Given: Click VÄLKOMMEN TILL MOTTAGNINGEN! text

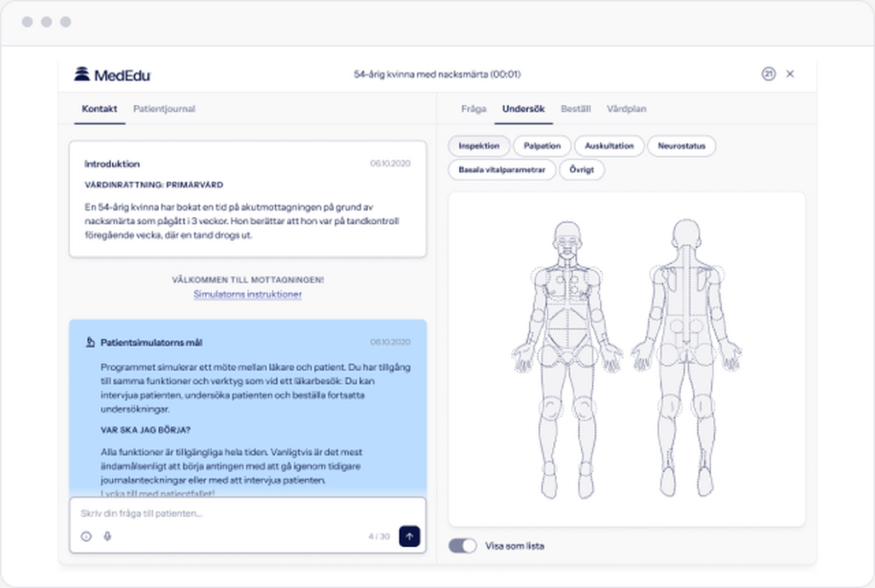Looking at the screenshot, I should [248, 279].
